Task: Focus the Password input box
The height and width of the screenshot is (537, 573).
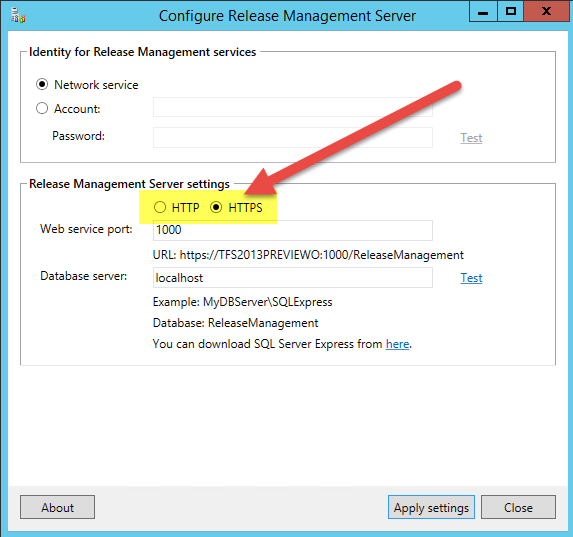Action: [x=293, y=137]
